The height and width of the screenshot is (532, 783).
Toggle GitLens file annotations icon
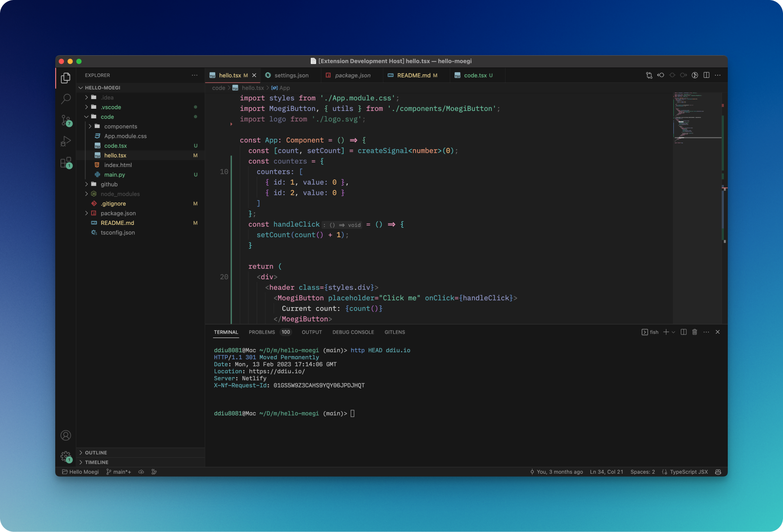(695, 75)
